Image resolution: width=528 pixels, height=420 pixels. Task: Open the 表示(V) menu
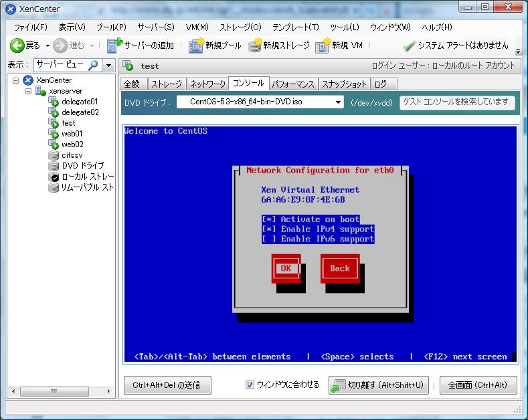pyautogui.click(x=72, y=27)
